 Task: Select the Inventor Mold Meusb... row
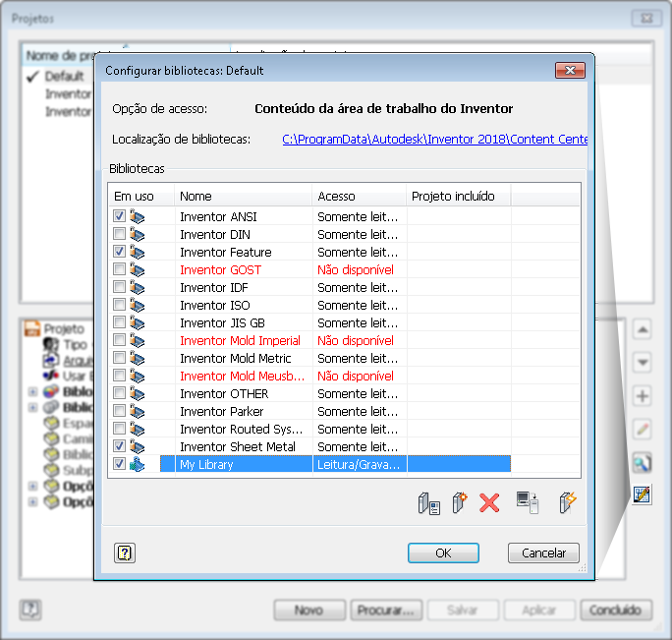pyautogui.click(x=344, y=376)
